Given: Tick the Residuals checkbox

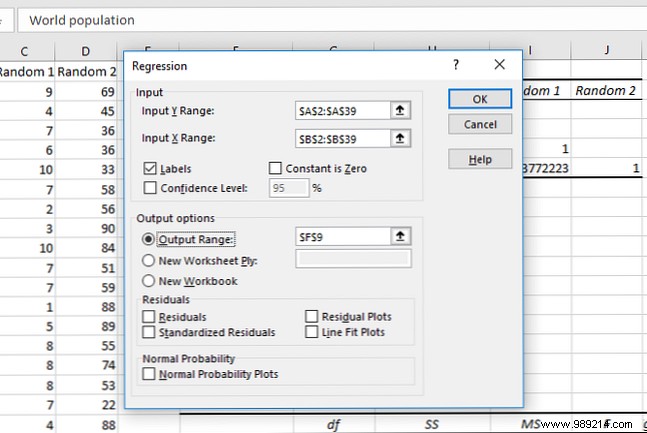Looking at the screenshot, I should (149, 317).
